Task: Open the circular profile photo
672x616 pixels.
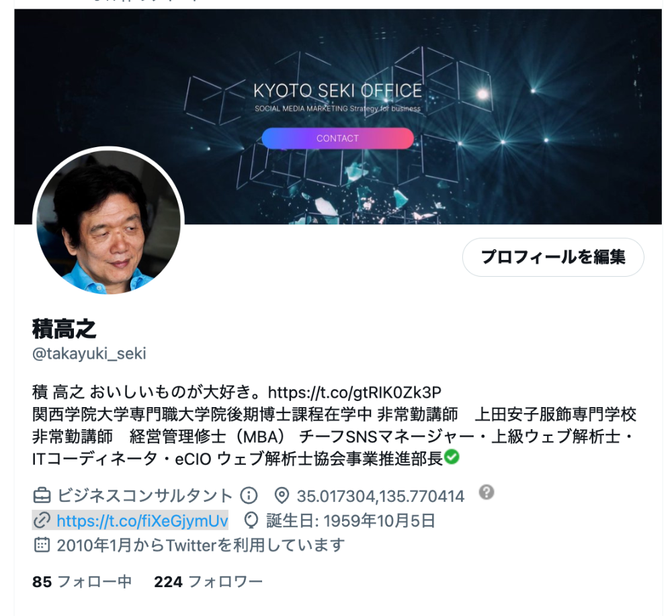Action: (x=108, y=222)
